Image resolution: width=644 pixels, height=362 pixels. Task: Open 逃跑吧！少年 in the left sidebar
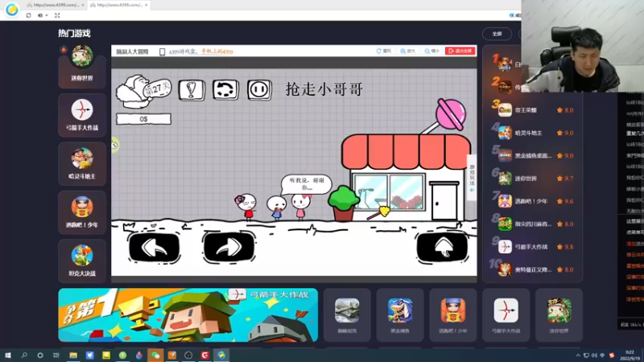coord(82,212)
